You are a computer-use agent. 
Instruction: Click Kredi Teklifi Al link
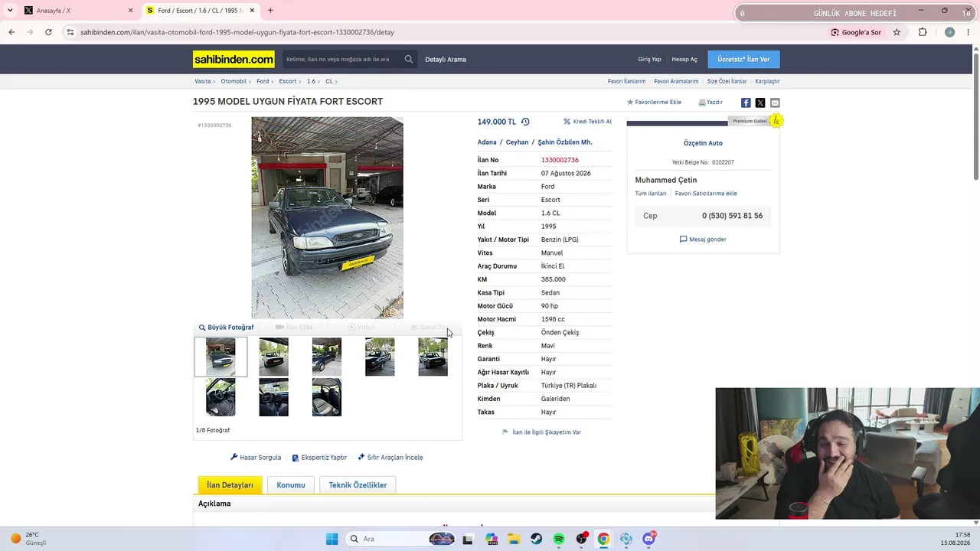coord(587,122)
